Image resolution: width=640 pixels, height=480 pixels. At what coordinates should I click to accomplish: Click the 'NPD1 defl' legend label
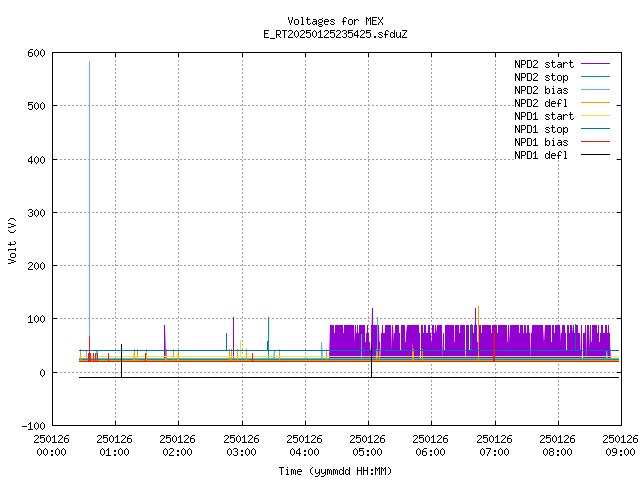541,156
